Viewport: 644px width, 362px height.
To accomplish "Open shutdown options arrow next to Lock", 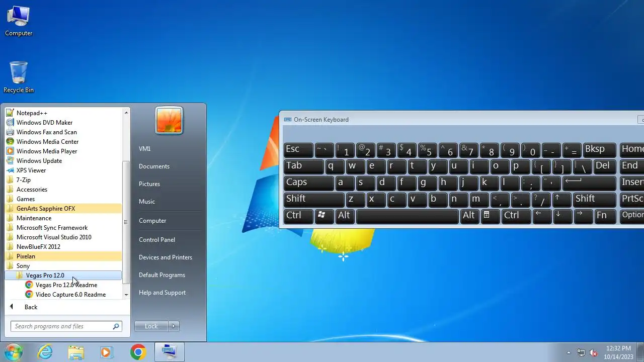I will click(174, 326).
